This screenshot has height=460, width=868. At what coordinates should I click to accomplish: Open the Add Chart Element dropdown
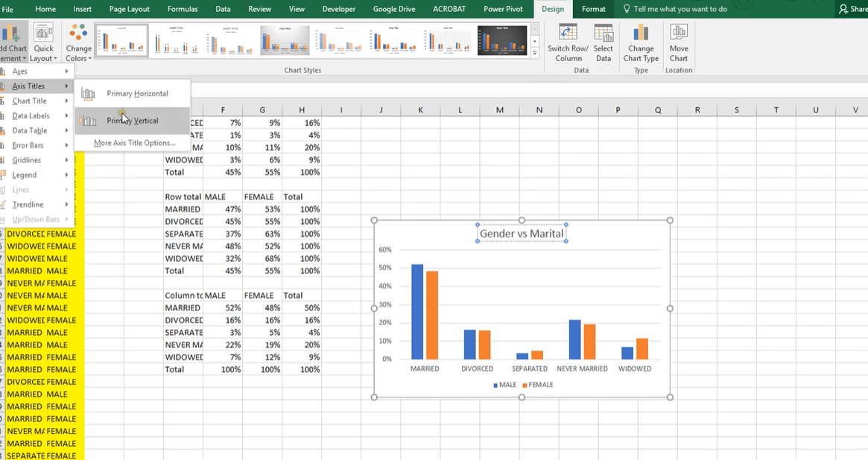click(13, 43)
